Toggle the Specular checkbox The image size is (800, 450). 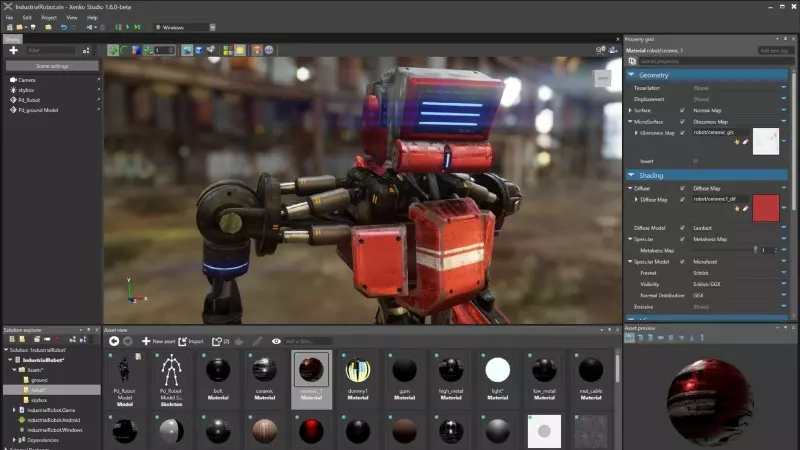click(682, 239)
